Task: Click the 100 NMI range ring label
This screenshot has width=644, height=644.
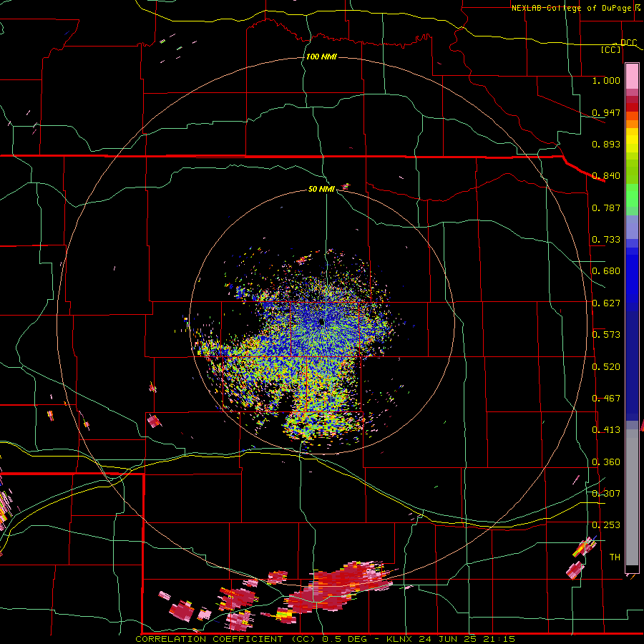Action: click(321, 57)
